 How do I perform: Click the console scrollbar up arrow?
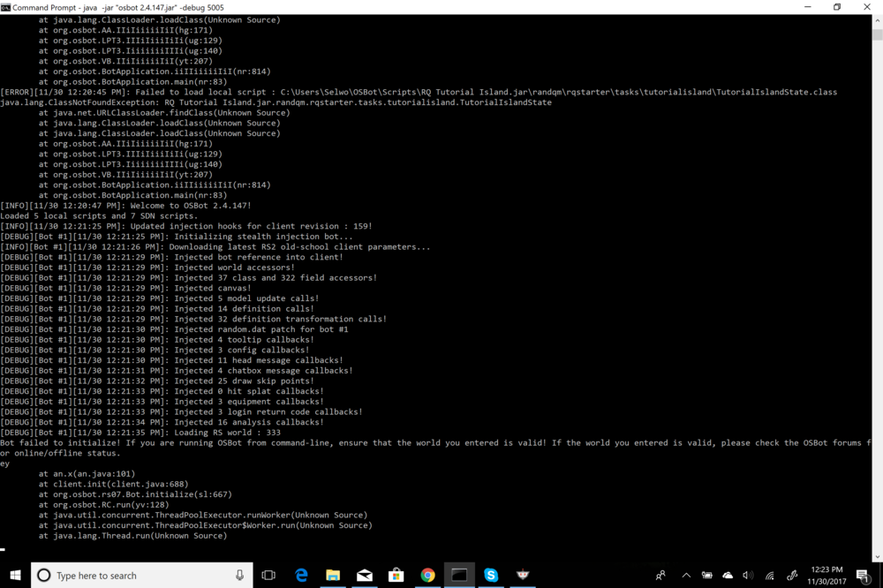pyautogui.click(x=878, y=20)
